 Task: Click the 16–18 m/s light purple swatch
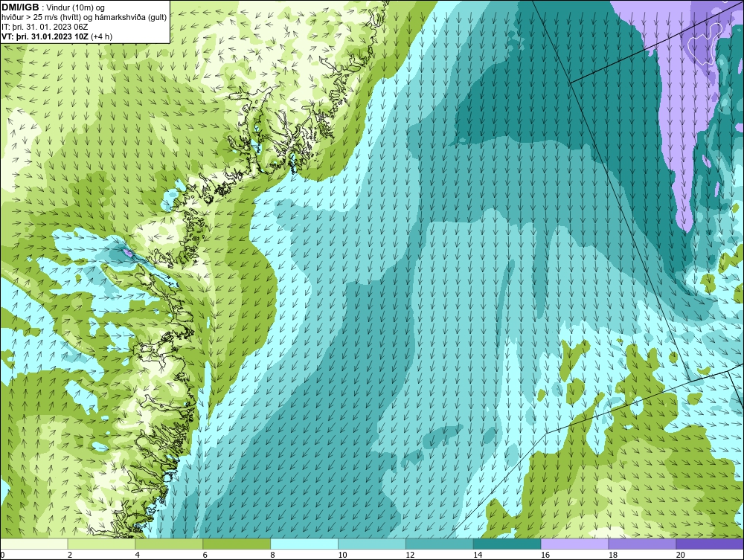click(x=574, y=544)
